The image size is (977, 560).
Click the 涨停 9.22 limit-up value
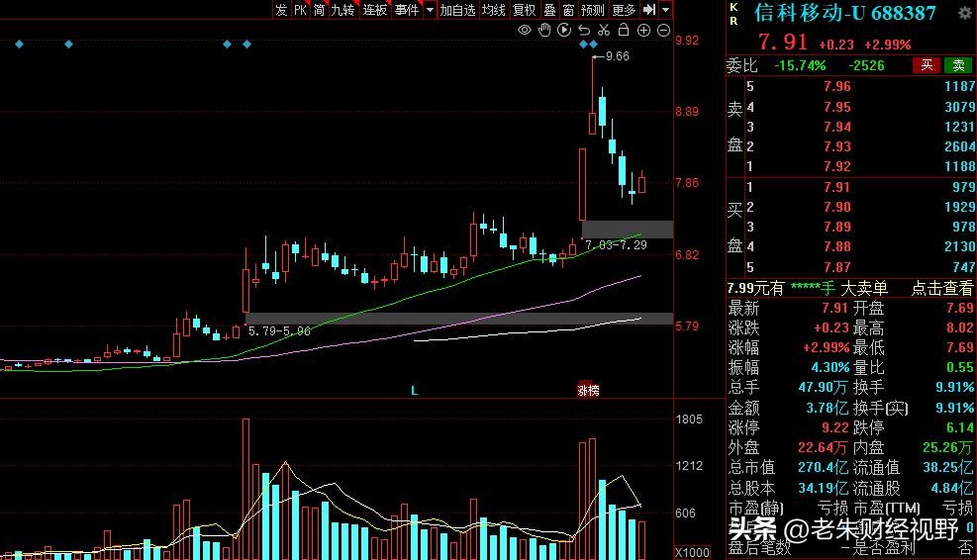coord(834,428)
